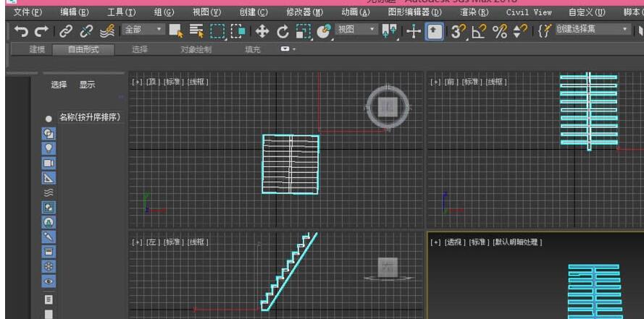
Task: Toggle Window/Crossing selection mode
Action: pyautogui.click(x=238, y=31)
